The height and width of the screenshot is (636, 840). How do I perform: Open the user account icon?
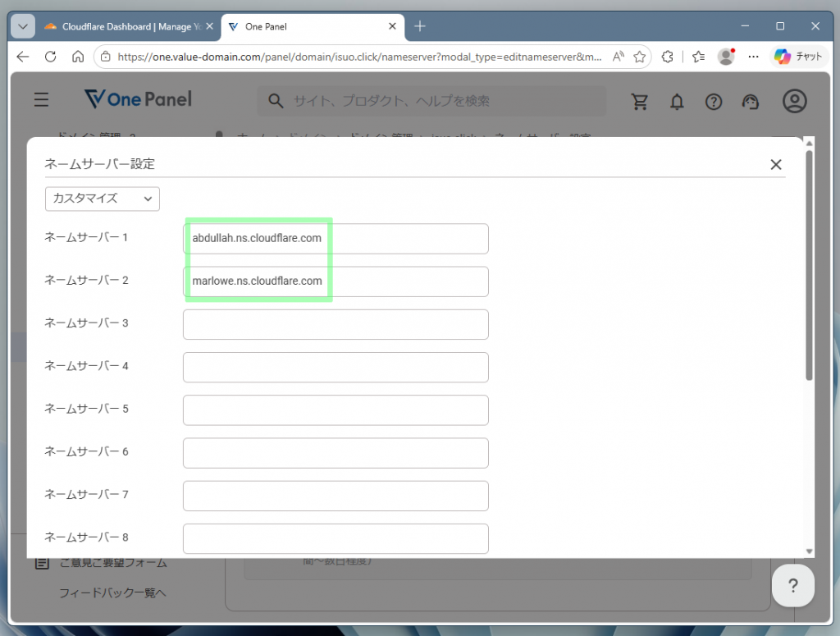tap(794, 101)
